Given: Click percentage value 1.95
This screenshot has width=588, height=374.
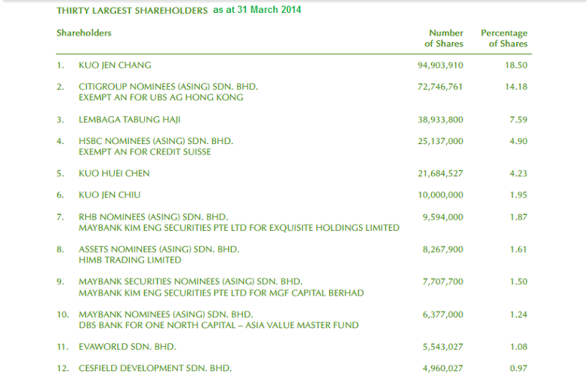Looking at the screenshot, I should click(x=519, y=195).
